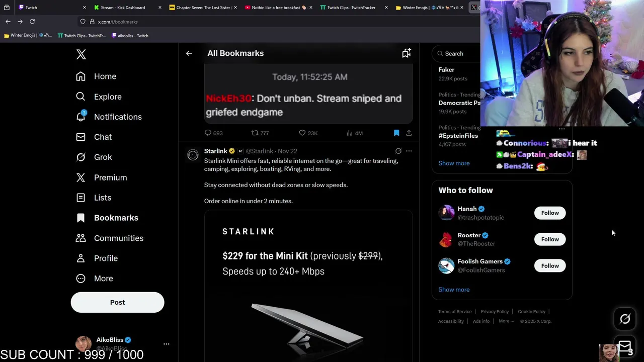Click the shield tracking protection icon
The image size is (644, 362).
pos(83,22)
